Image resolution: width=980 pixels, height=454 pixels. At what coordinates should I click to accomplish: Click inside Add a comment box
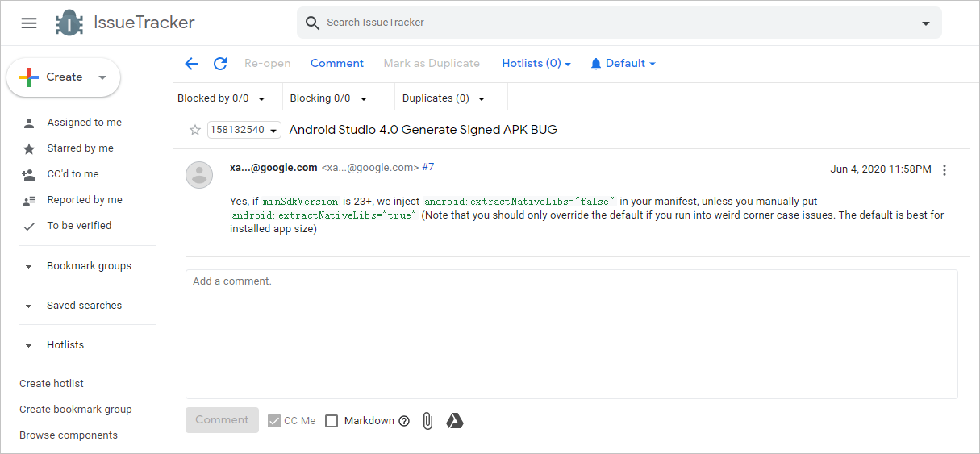pos(572,334)
